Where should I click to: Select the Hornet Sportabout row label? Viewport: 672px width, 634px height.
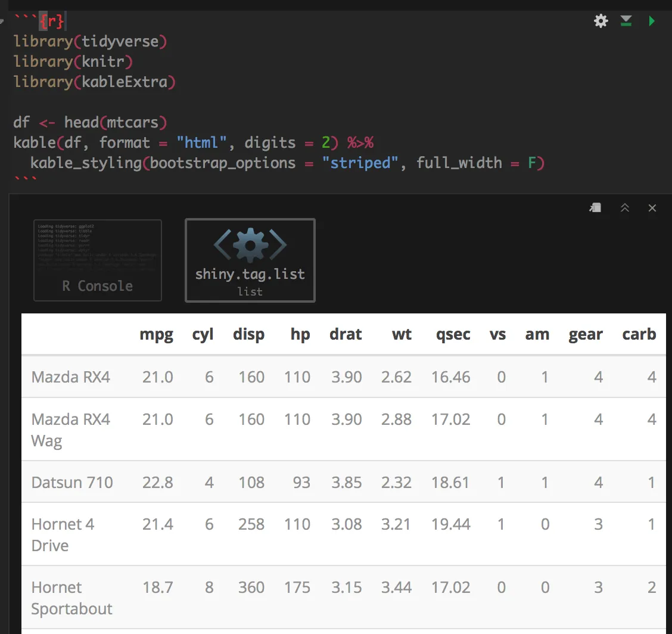[x=71, y=598]
